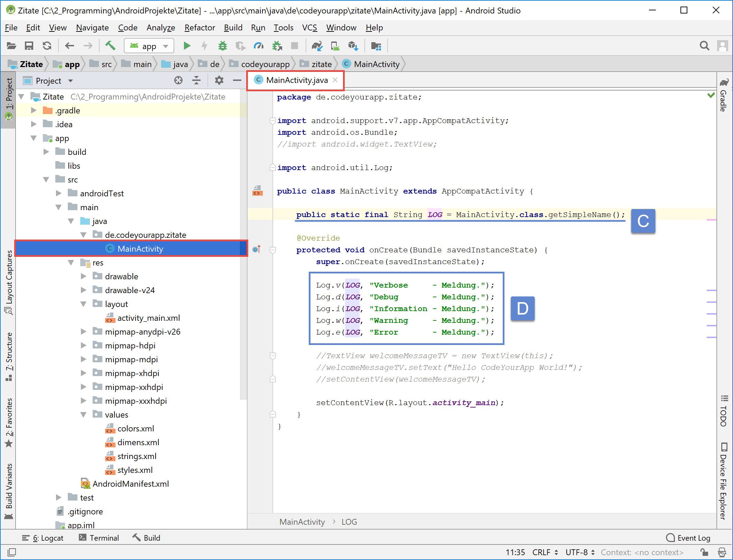This screenshot has height=560, width=733.
Task: Collapse the values folder
Action: [x=83, y=414]
